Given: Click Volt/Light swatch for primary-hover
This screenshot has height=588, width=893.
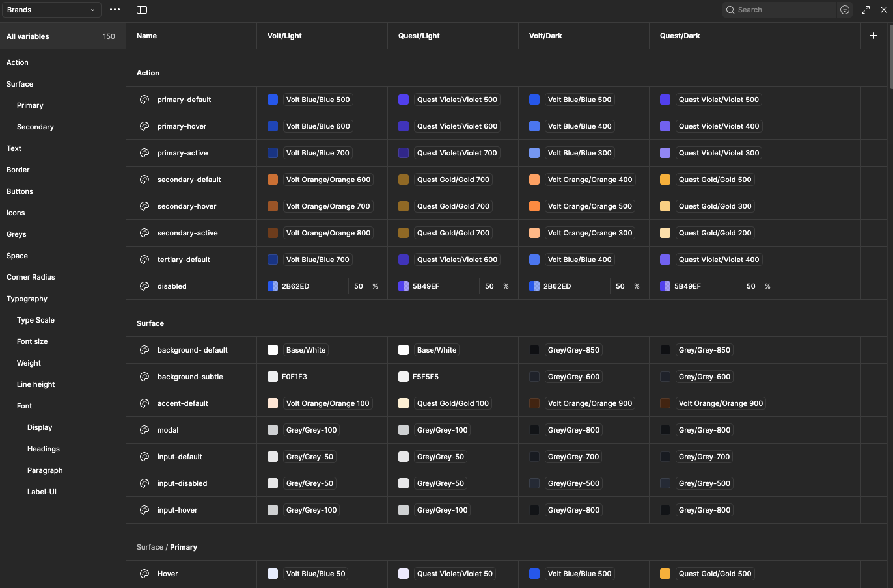Looking at the screenshot, I should 273,126.
